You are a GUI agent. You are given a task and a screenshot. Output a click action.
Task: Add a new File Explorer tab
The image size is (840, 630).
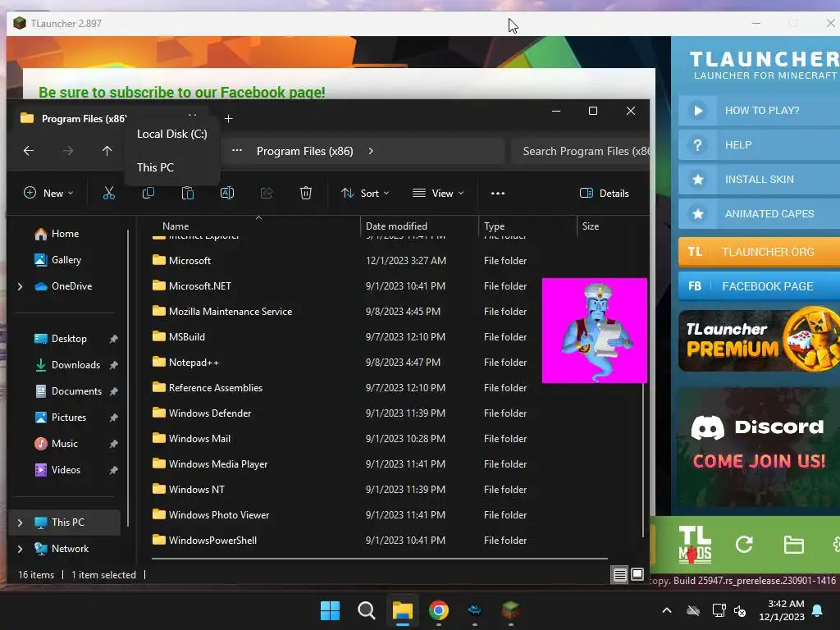point(229,118)
